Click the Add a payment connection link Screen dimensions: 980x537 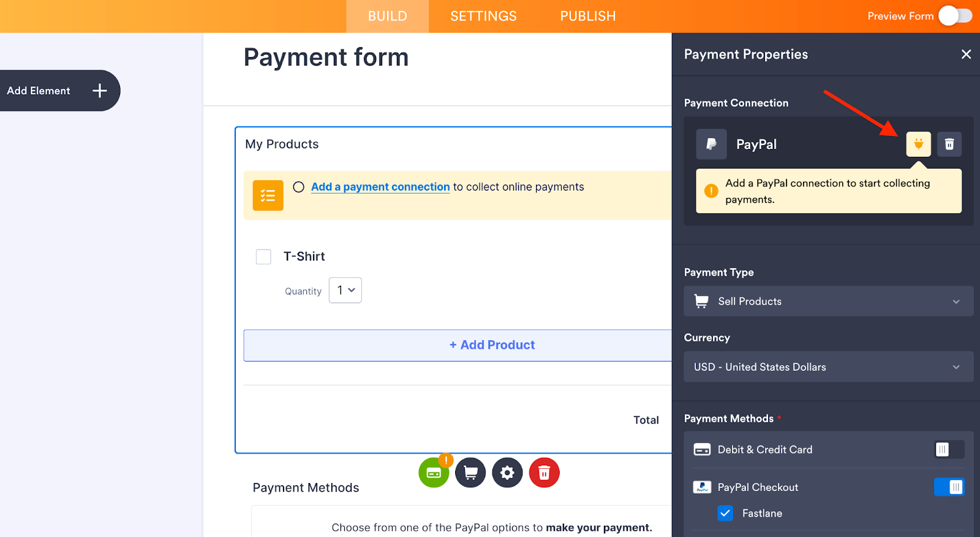coord(380,186)
